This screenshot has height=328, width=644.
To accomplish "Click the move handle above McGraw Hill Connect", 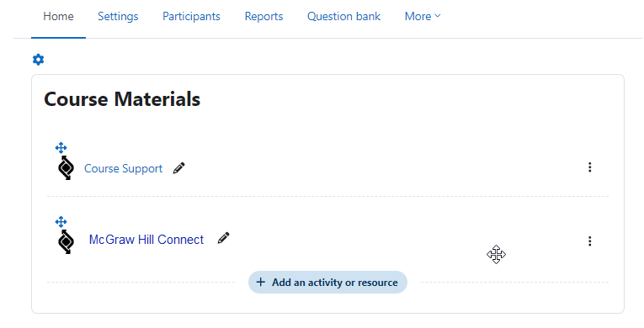I will 61,222.
